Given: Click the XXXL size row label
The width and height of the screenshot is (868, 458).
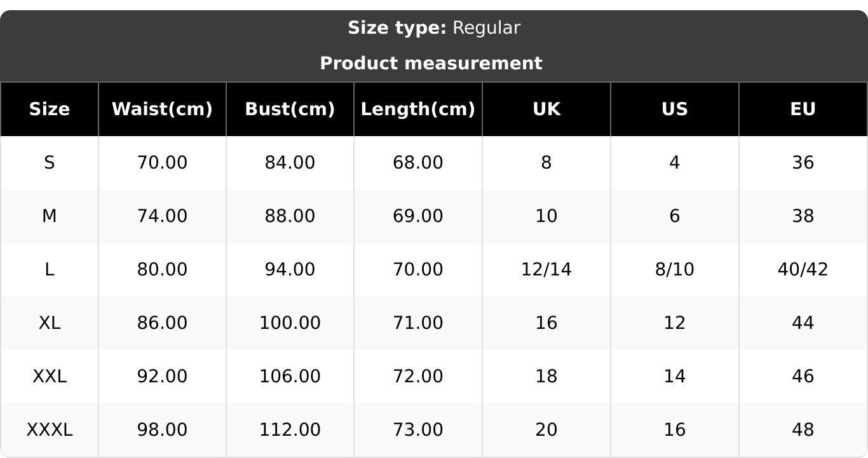Looking at the screenshot, I should 50,430.
